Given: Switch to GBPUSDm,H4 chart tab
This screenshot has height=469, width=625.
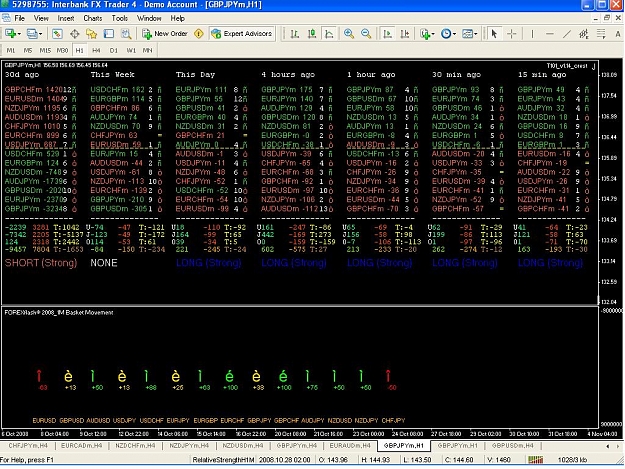Looking at the screenshot, I should (512, 445).
